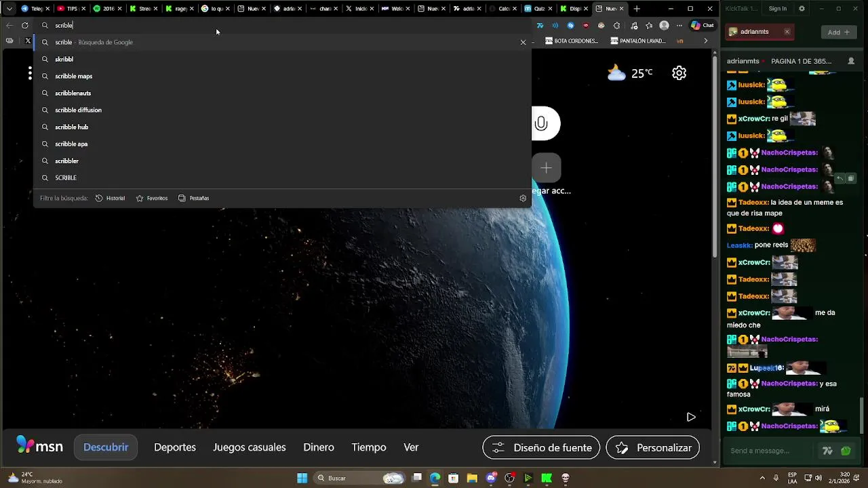Sign In to KickTalk
The width and height of the screenshot is (868, 488).
tap(778, 9)
